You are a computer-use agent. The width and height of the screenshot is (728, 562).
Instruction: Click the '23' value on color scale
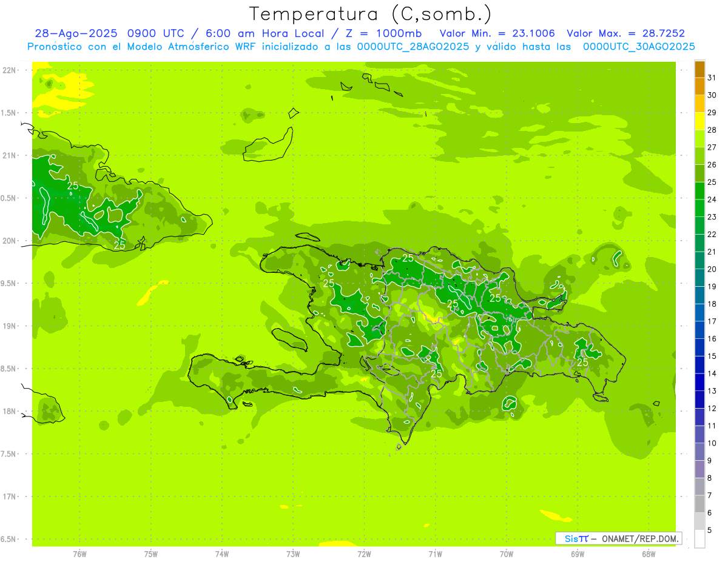(x=712, y=217)
